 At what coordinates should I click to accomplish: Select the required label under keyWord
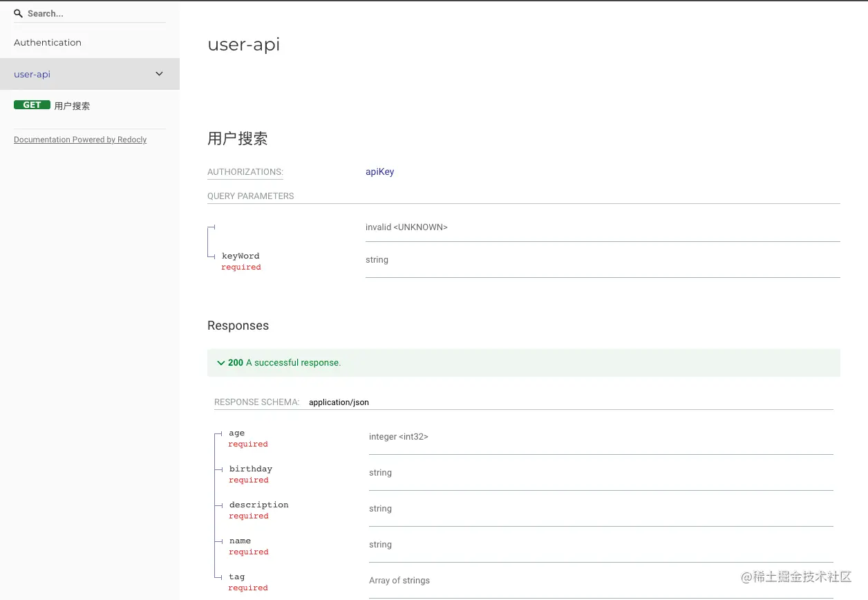240,267
